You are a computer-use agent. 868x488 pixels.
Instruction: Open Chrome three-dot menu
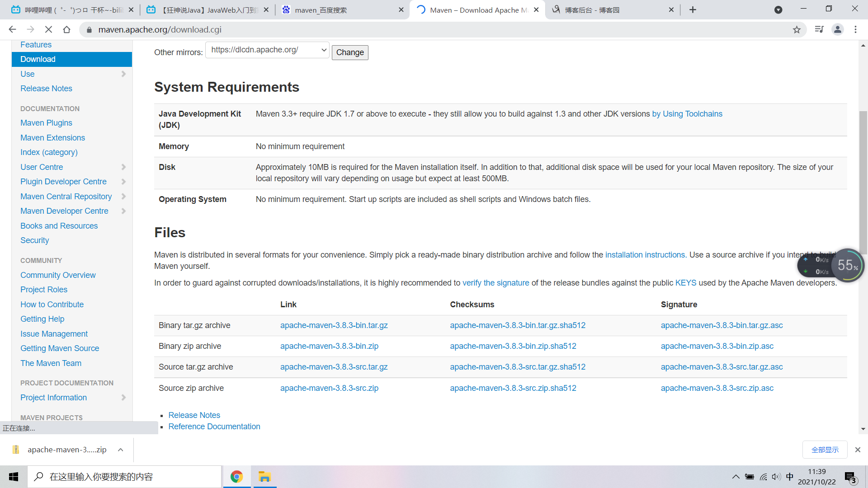(x=855, y=30)
